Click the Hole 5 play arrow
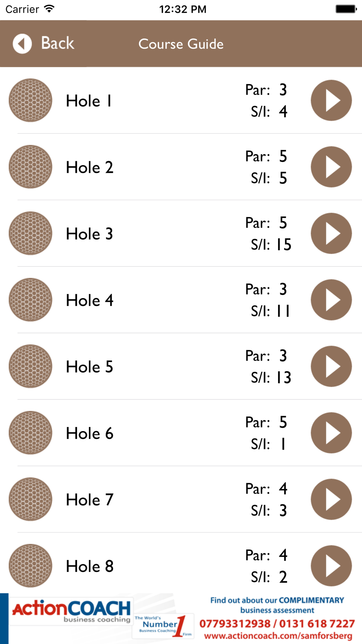Screen dimensions: 362x644 coord(331,366)
